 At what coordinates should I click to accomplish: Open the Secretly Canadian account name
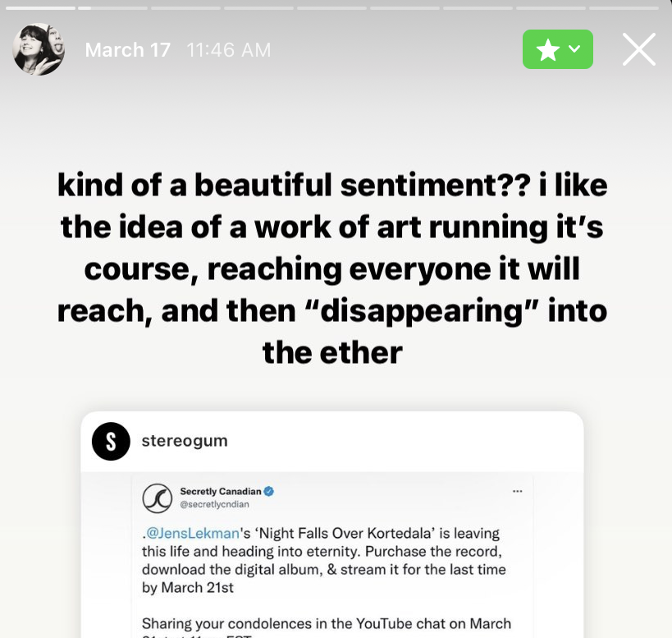[x=220, y=491]
